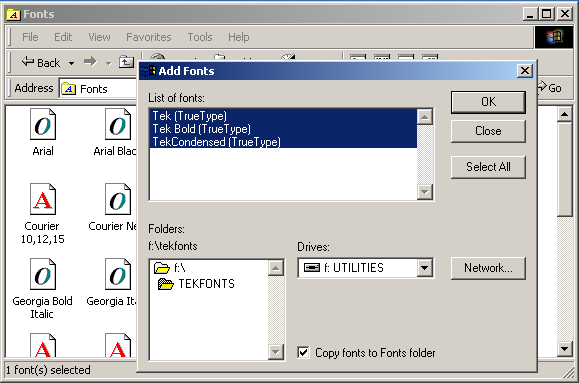579x383 pixels.
Task: Open the Help menu
Action: point(239,37)
